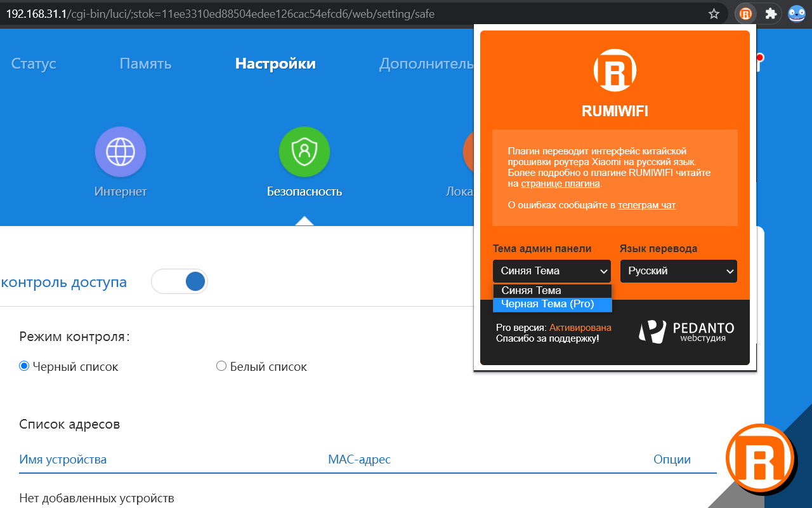
Task: Switch to the Статус tab
Action: (x=34, y=63)
